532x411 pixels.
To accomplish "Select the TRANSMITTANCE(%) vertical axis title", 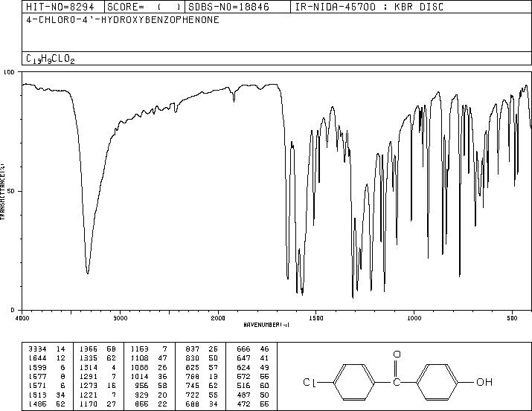I will 2,192.
